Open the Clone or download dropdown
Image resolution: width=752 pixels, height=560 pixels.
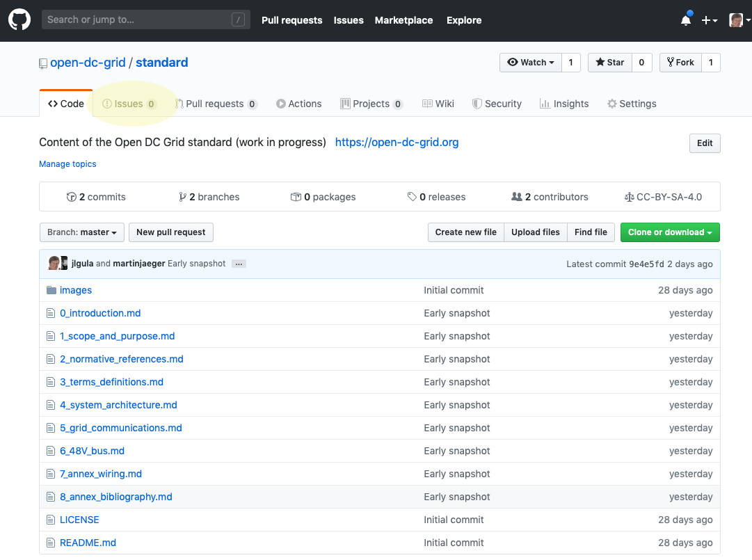point(670,232)
